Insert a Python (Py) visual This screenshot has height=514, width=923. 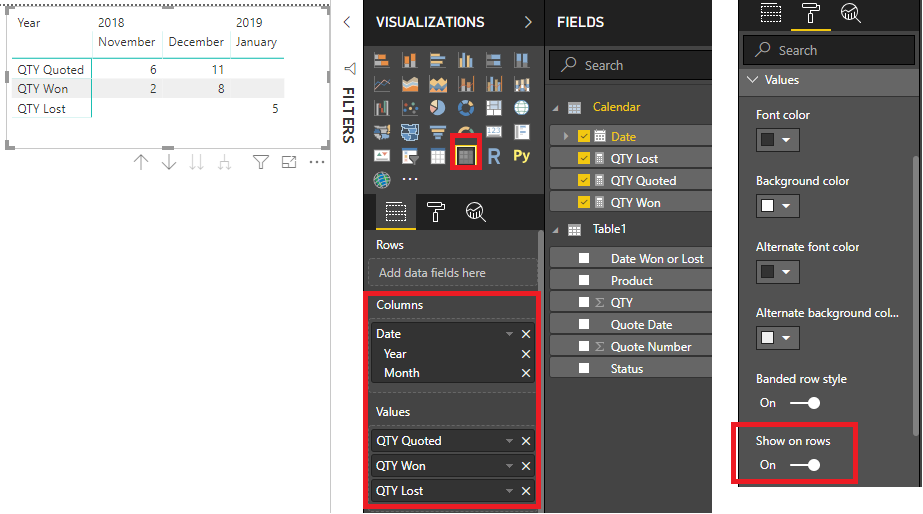tap(522, 156)
